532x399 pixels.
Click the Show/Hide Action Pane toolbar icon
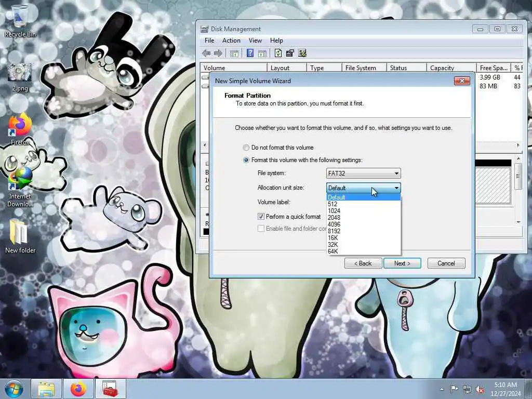click(x=262, y=54)
